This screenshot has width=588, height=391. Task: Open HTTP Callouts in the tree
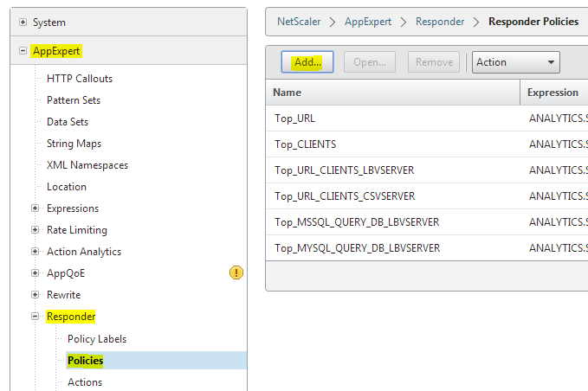click(80, 79)
